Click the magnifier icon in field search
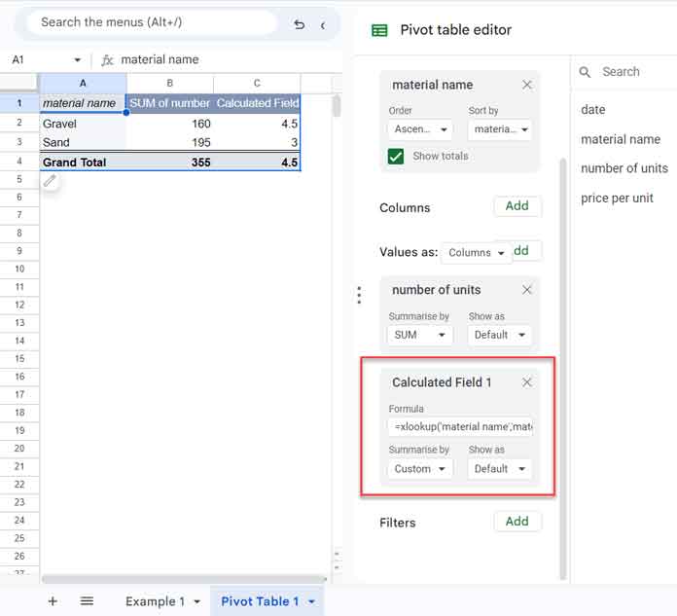The image size is (677, 616). 585,72
